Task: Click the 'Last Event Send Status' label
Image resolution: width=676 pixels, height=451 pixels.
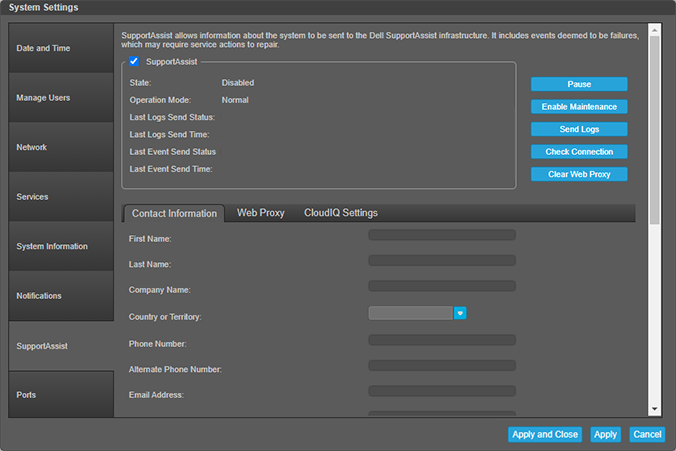Action: (x=172, y=152)
